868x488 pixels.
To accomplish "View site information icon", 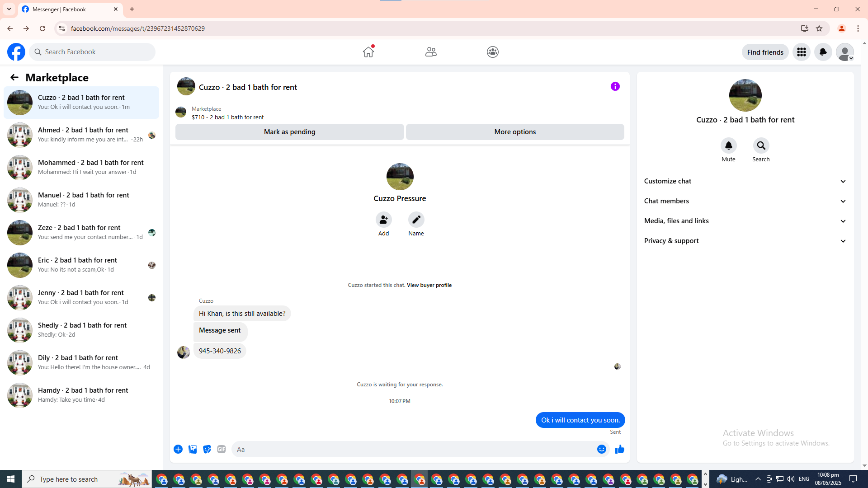I will [x=62, y=28].
